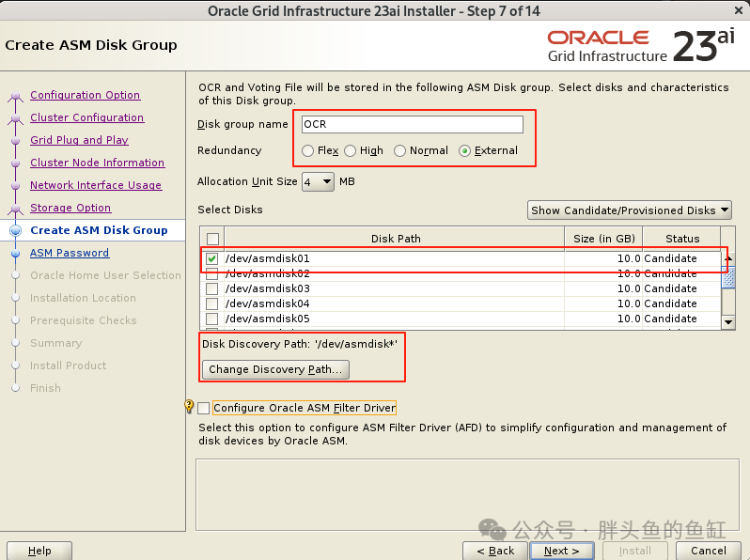Enable Configure Oracle ASM Filter Driver
The width and height of the screenshot is (750, 560).
click(204, 408)
